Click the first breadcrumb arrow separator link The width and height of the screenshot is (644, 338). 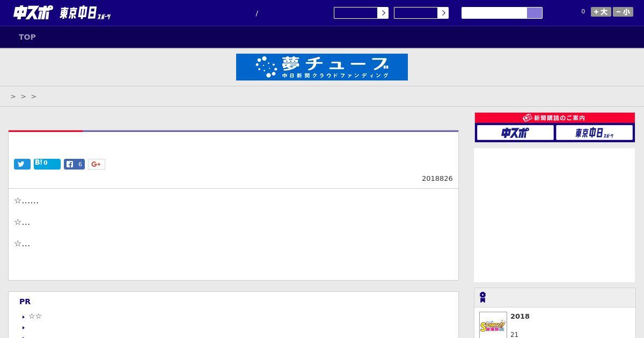(13, 97)
